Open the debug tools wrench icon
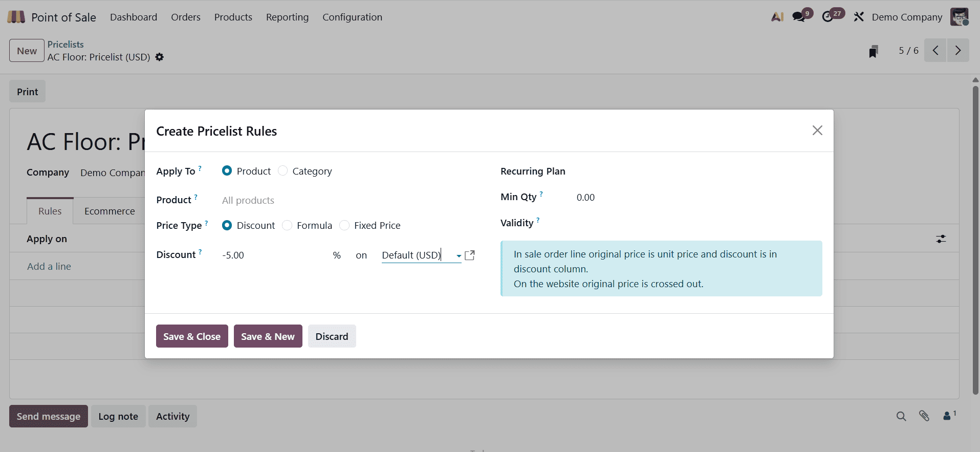This screenshot has height=452, width=980. point(859,17)
